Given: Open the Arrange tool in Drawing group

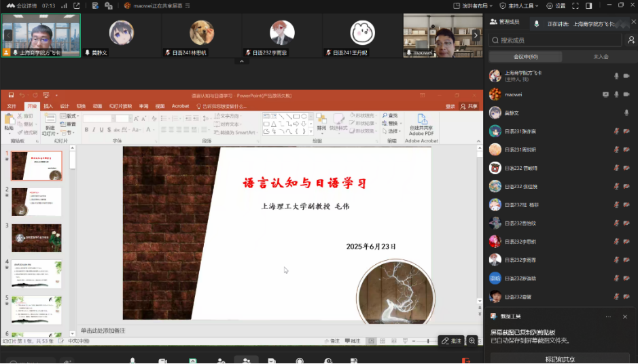Looking at the screenshot, I should coord(321,122).
